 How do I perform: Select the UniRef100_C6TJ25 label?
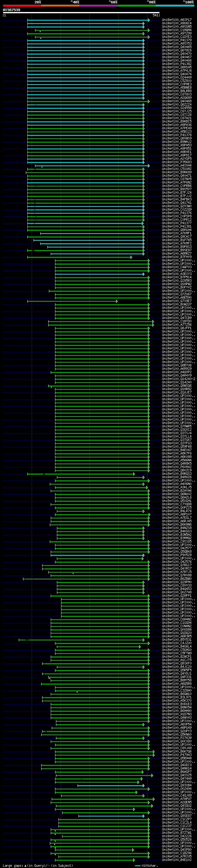coord(177,111)
